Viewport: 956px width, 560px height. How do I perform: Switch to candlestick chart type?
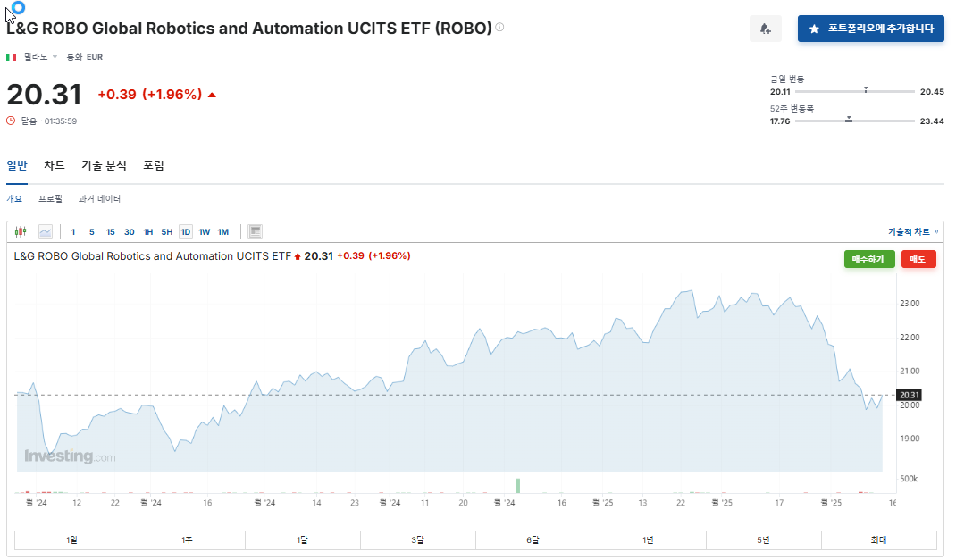(x=21, y=231)
